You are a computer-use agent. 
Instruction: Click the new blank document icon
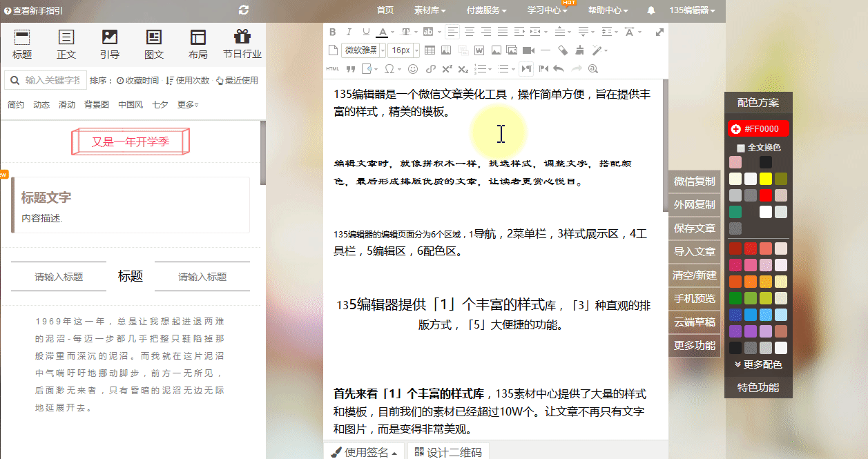click(334, 50)
